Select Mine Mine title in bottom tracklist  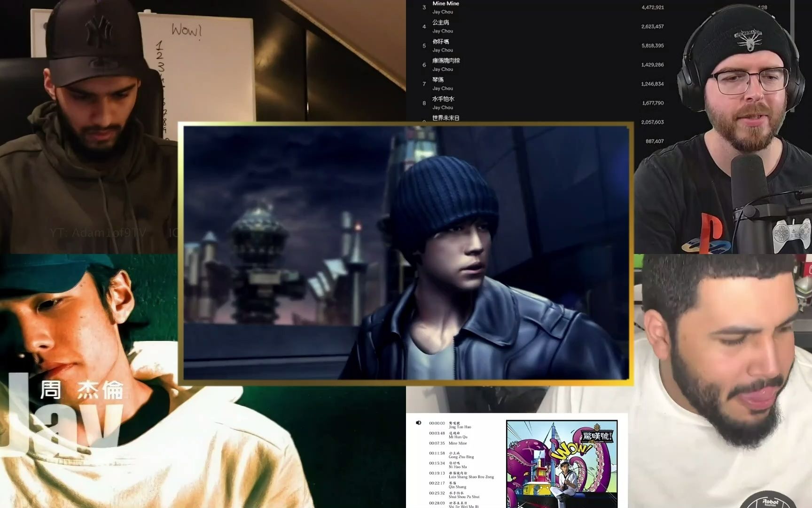tap(458, 443)
